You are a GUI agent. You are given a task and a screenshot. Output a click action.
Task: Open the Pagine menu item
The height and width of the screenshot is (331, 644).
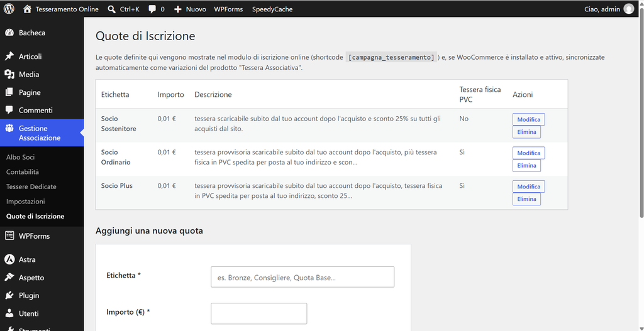click(x=30, y=93)
